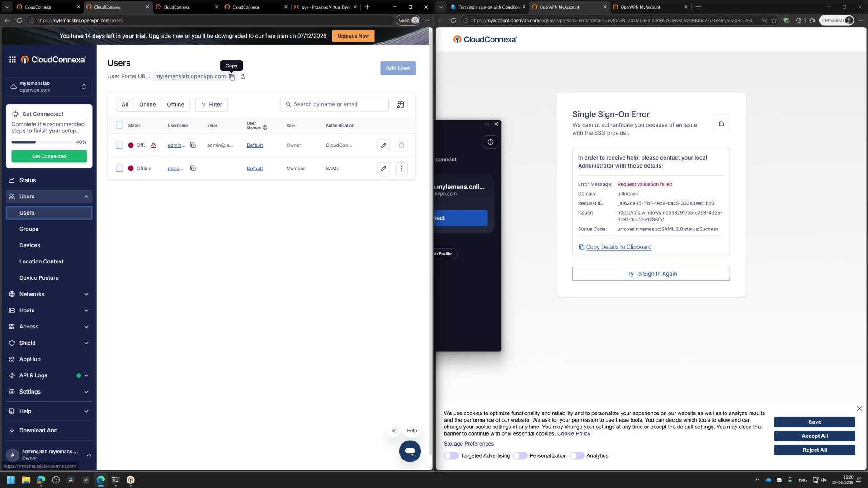This screenshot has height=488, width=868.
Task: Open Windows Terminal from the taskbar
Action: pyautogui.click(x=116, y=480)
